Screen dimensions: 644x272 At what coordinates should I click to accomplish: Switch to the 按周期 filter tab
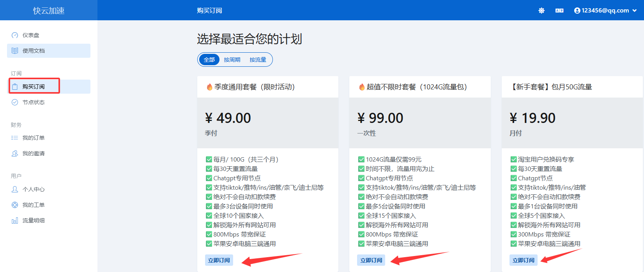(x=232, y=60)
